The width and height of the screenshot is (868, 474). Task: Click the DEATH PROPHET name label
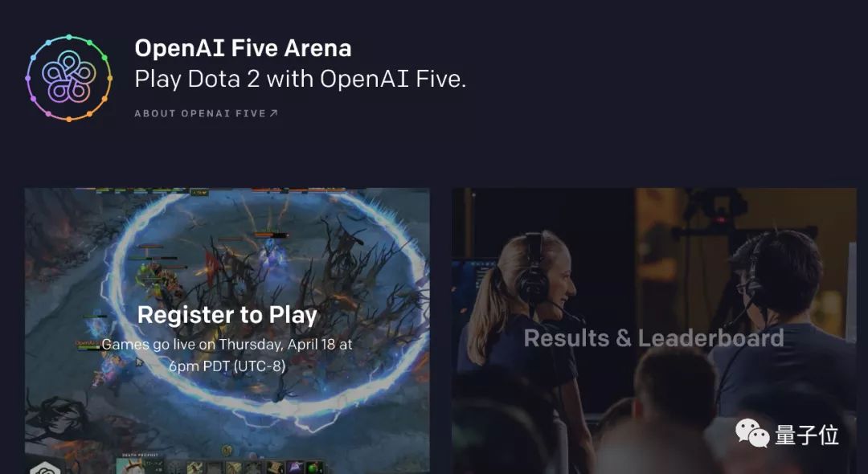(x=140, y=456)
